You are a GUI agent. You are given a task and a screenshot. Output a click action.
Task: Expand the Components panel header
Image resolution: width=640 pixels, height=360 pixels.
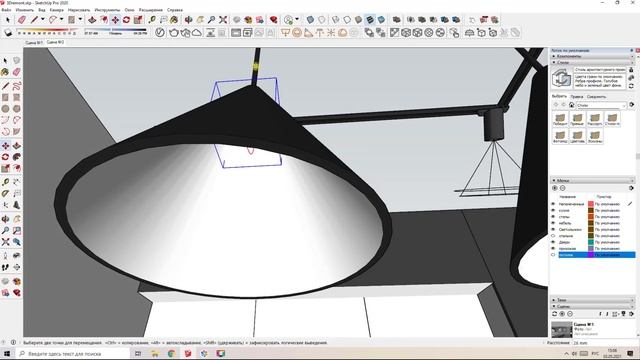point(592,56)
